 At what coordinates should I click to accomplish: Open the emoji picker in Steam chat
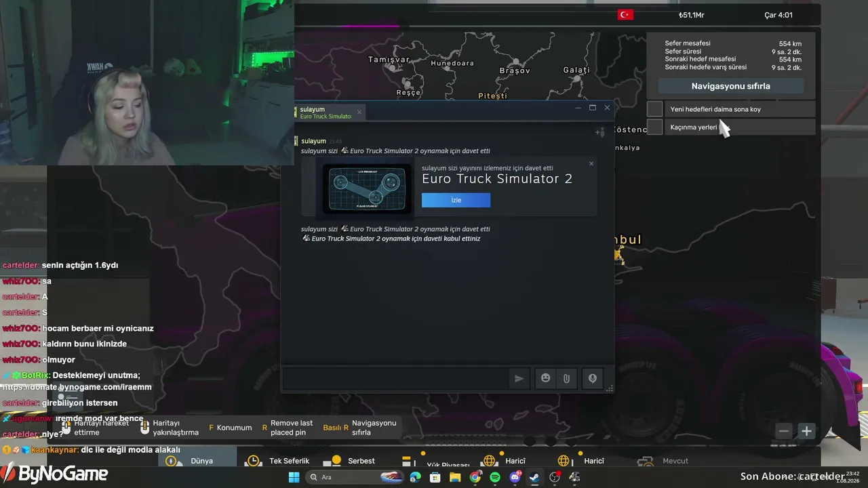click(545, 379)
